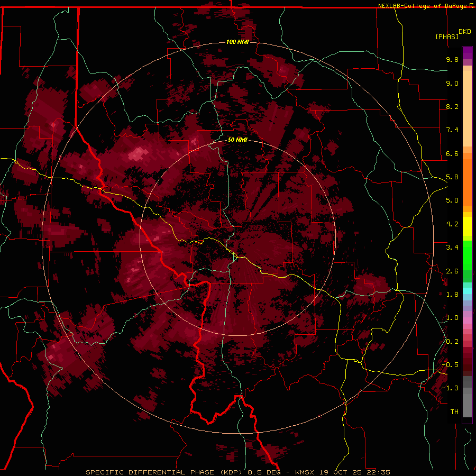Click the SPECIFIC DIFFERENTIAL PHASE (KDP) caption
476x476 pixels.
165,472
